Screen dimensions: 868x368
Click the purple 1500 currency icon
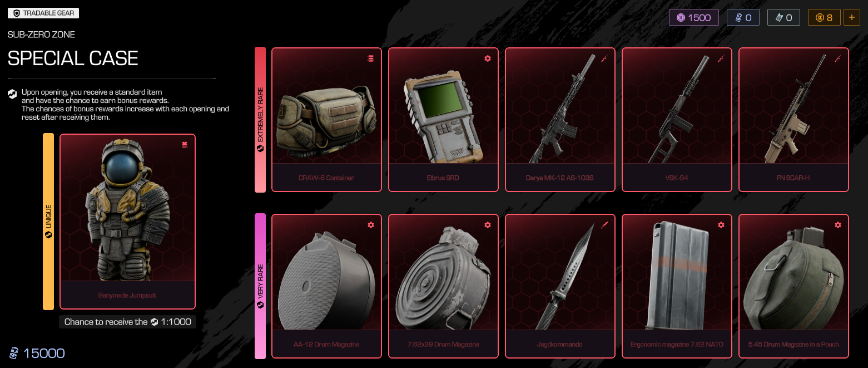(681, 18)
